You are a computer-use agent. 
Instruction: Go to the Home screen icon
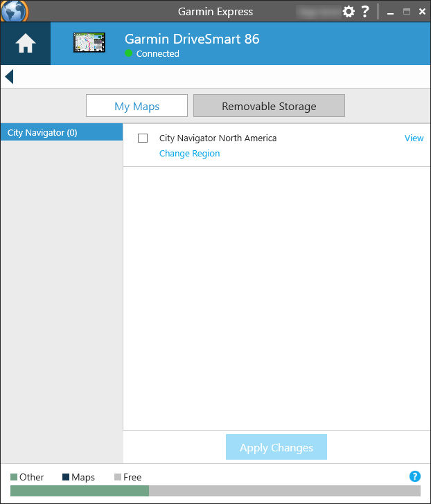26,44
